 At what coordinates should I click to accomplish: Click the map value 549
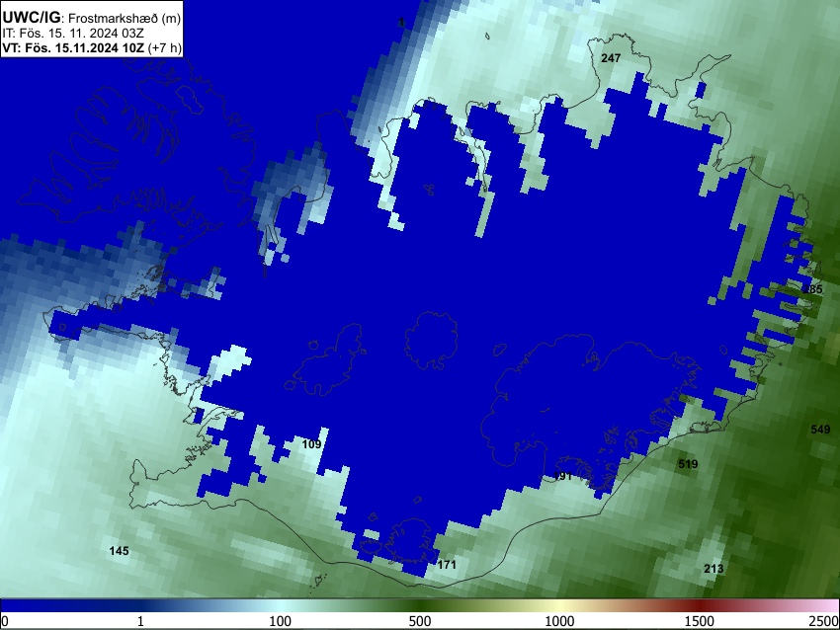click(x=820, y=430)
